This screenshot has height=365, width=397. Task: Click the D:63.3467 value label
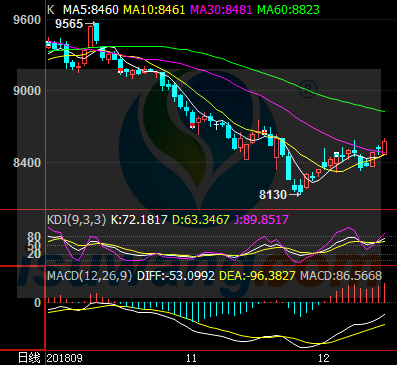[x=201, y=220]
